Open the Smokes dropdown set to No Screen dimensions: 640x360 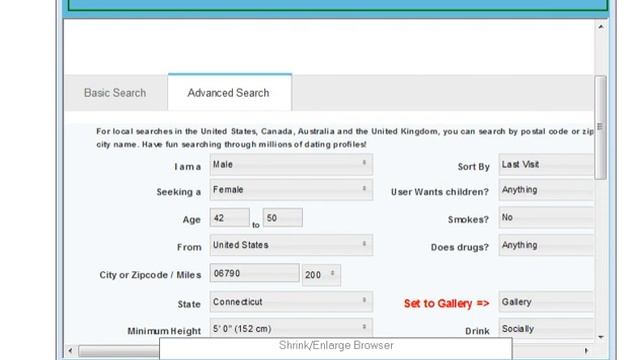tap(546, 217)
